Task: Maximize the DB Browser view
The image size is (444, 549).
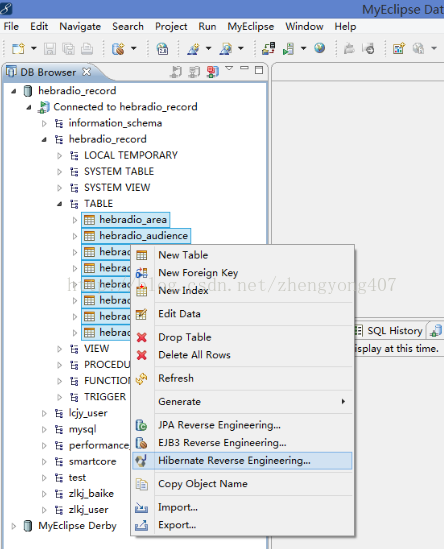Action: point(259,70)
